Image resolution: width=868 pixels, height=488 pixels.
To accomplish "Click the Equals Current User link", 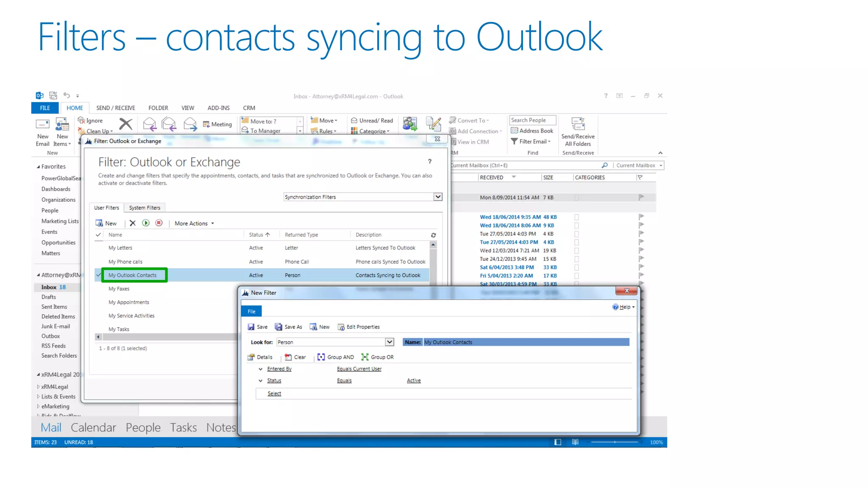I will click(x=359, y=369).
